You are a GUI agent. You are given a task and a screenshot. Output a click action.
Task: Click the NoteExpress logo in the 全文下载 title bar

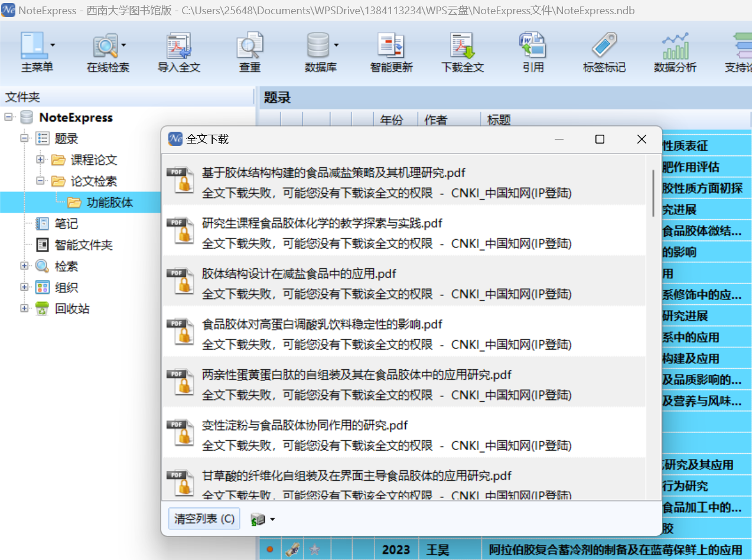(175, 139)
